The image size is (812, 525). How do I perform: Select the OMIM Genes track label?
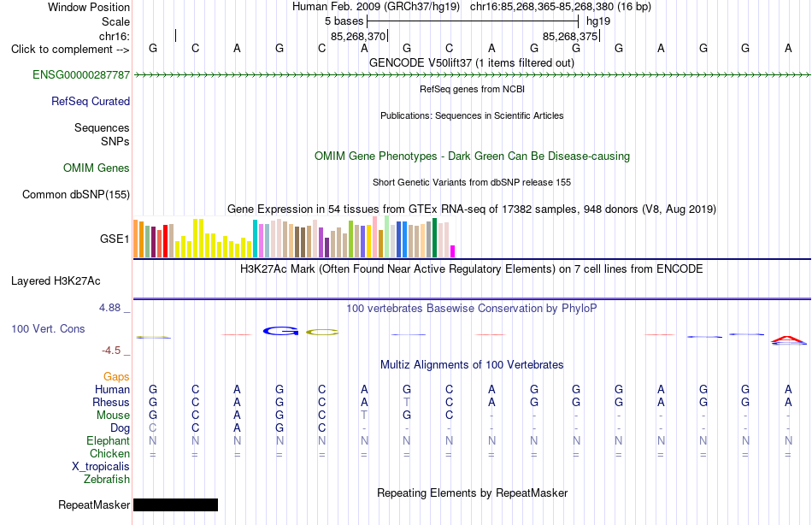pos(96,168)
